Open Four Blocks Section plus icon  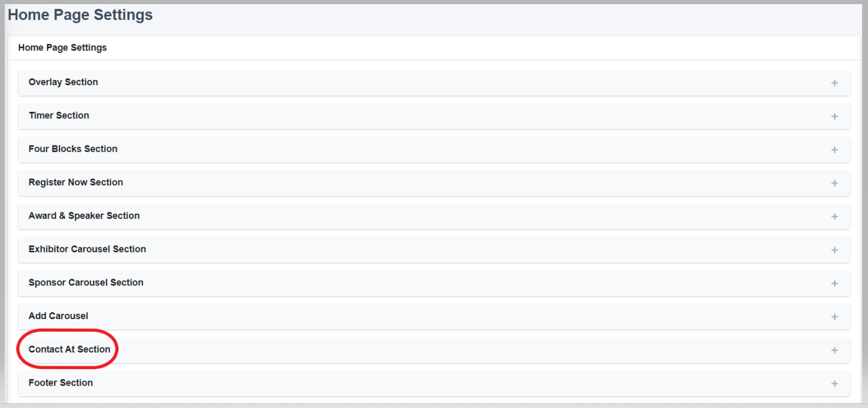pyautogui.click(x=834, y=150)
